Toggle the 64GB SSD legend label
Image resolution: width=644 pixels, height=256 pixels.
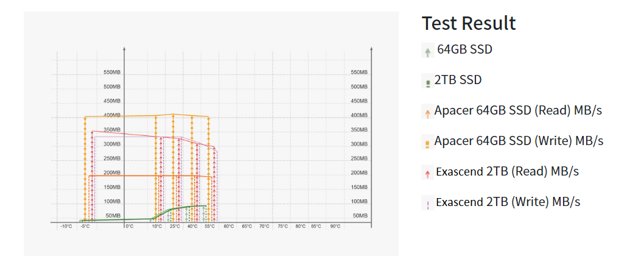click(x=464, y=49)
